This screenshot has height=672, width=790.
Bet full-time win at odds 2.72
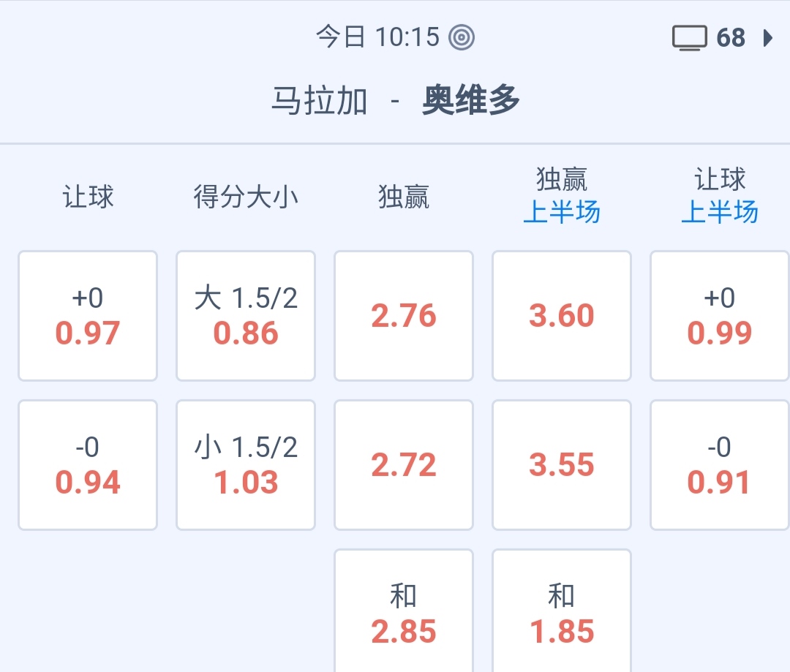pyautogui.click(x=404, y=465)
